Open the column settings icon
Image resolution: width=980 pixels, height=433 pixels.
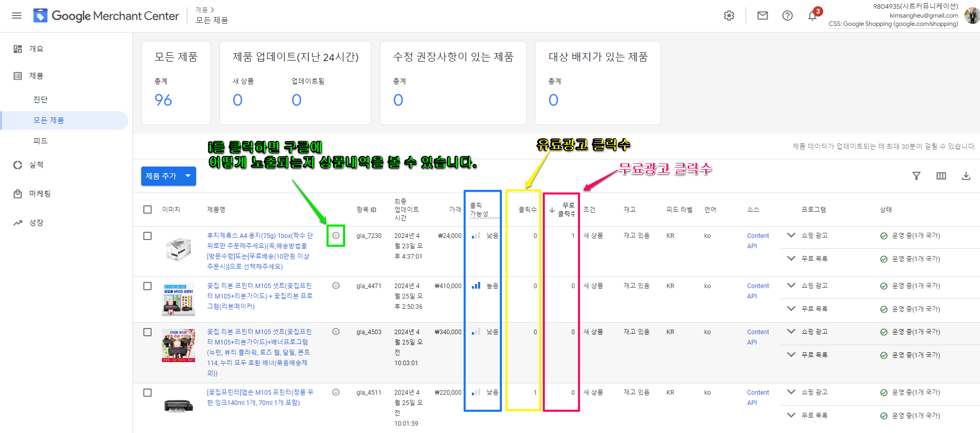(x=941, y=176)
